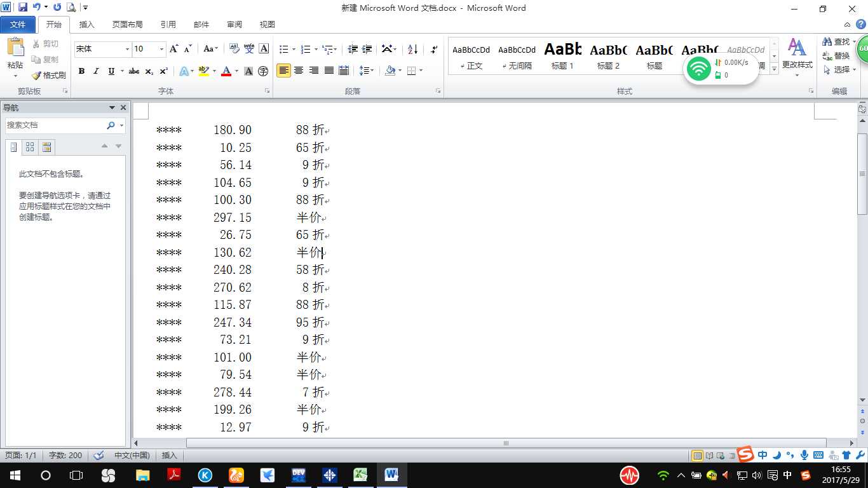Click the Sogou microphone voice input icon

tap(804, 455)
